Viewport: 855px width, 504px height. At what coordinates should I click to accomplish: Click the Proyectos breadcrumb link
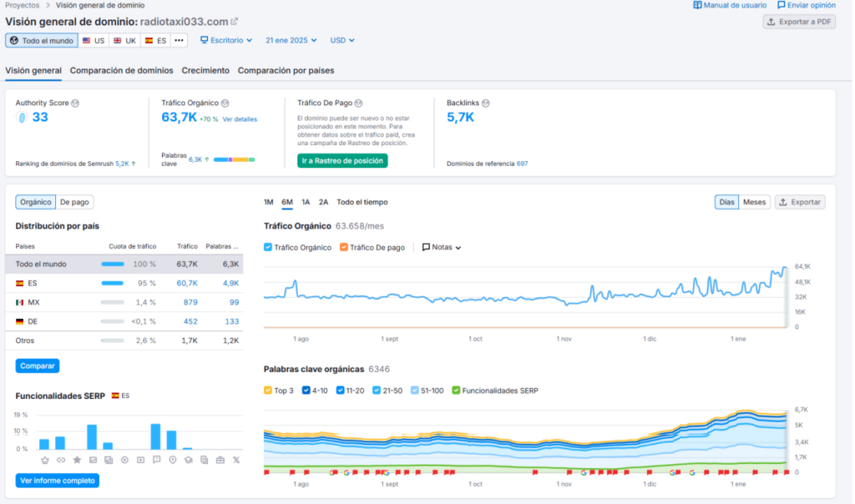pos(23,6)
